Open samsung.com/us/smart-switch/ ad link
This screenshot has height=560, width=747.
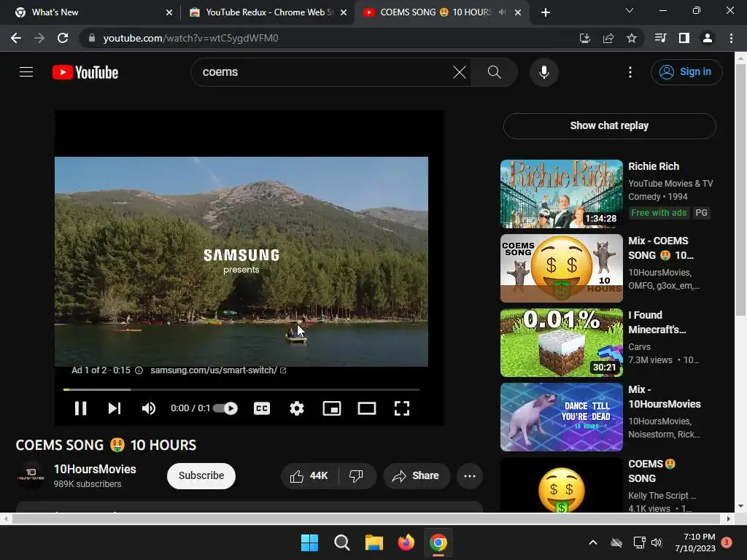pos(218,370)
